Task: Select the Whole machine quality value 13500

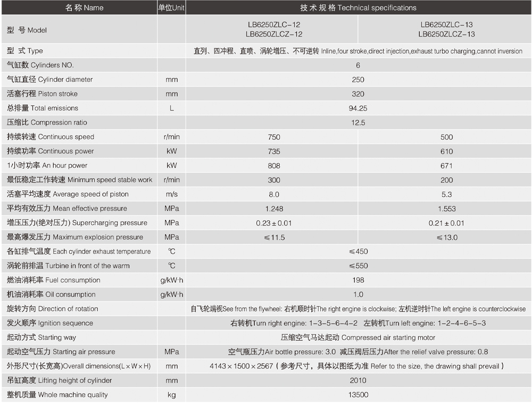Action: click(x=358, y=395)
